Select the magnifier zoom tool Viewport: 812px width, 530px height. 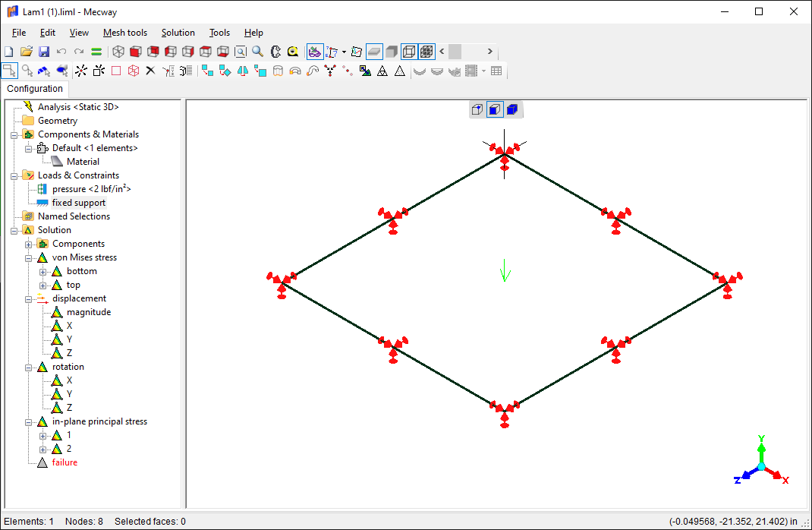257,52
